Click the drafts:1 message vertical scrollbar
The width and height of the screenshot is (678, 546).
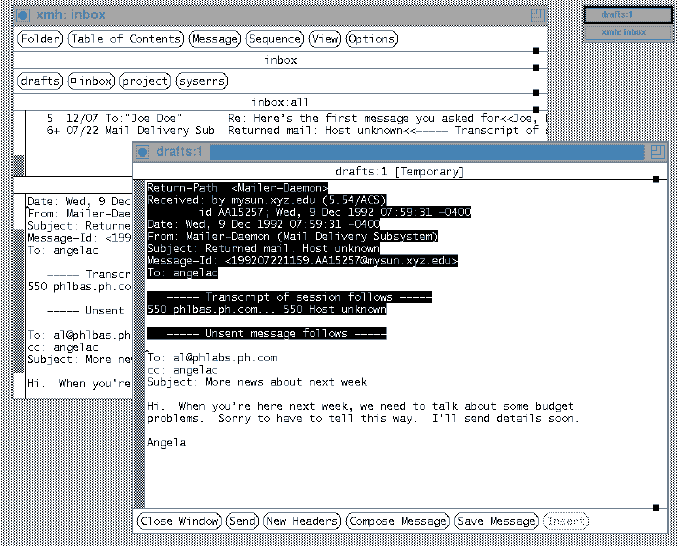139,340
